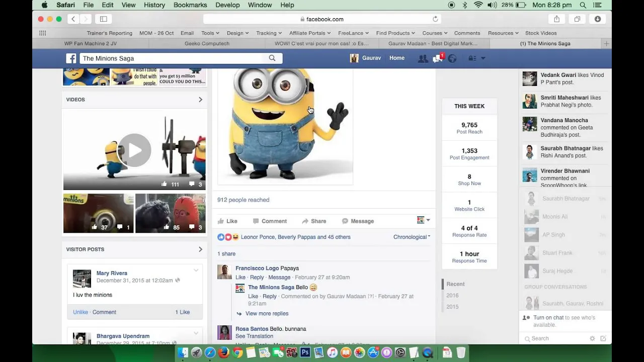Image resolution: width=644 pixels, height=362 pixels.
Task: Open video thumbnail with 37 likes
Action: tap(99, 213)
